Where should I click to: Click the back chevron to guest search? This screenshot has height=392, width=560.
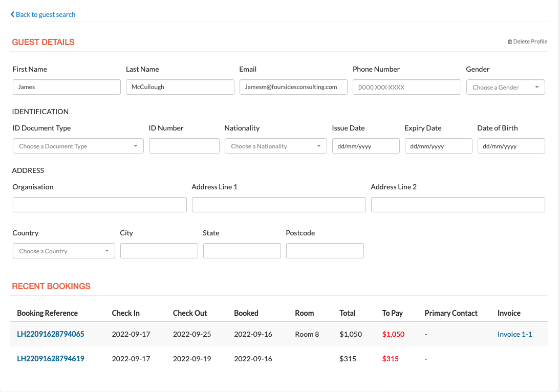(13, 14)
